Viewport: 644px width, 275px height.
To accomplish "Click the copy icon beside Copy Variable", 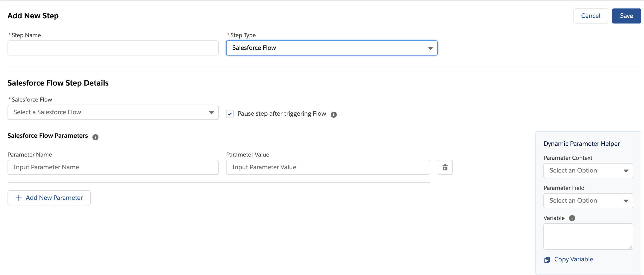I will coord(547,260).
